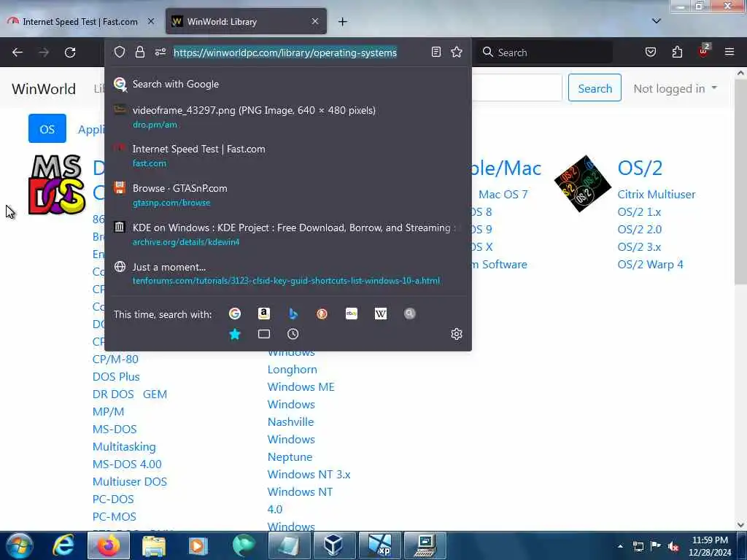Click the muted volume tray icon
The height and width of the screenshot is (560, 747).
(673, 546)
